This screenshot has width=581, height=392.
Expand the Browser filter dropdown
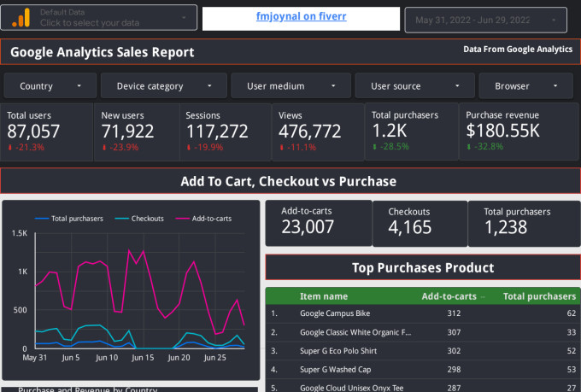coord(525,86)
